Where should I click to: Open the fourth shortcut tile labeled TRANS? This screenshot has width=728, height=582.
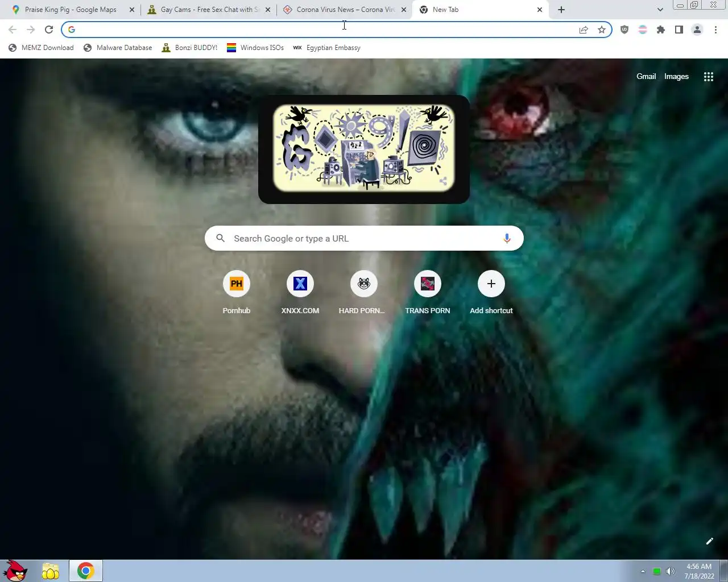428,293
